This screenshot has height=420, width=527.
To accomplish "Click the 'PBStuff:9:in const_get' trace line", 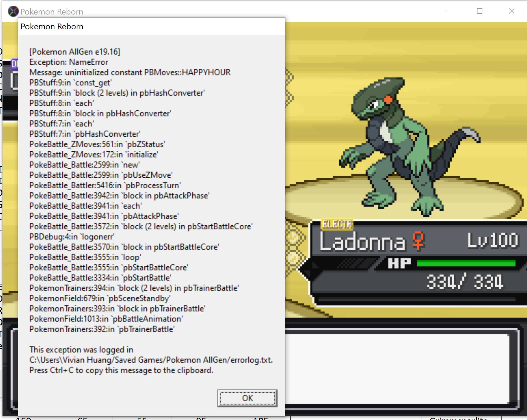I will click(x=70, y=83).
